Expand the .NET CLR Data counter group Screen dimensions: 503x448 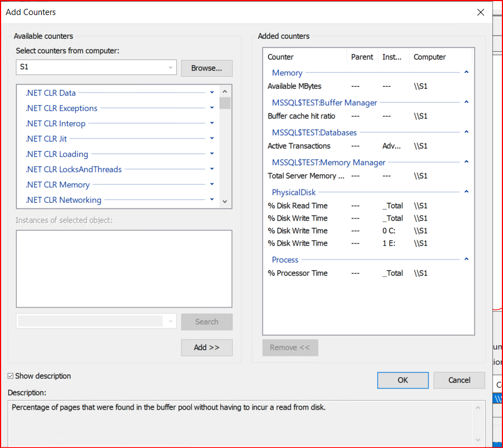212,93
